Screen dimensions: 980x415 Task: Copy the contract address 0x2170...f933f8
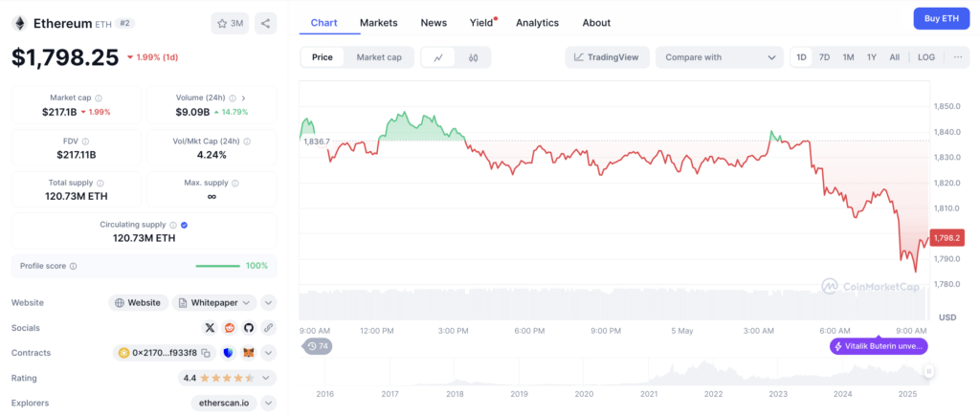tap(206, 353)
